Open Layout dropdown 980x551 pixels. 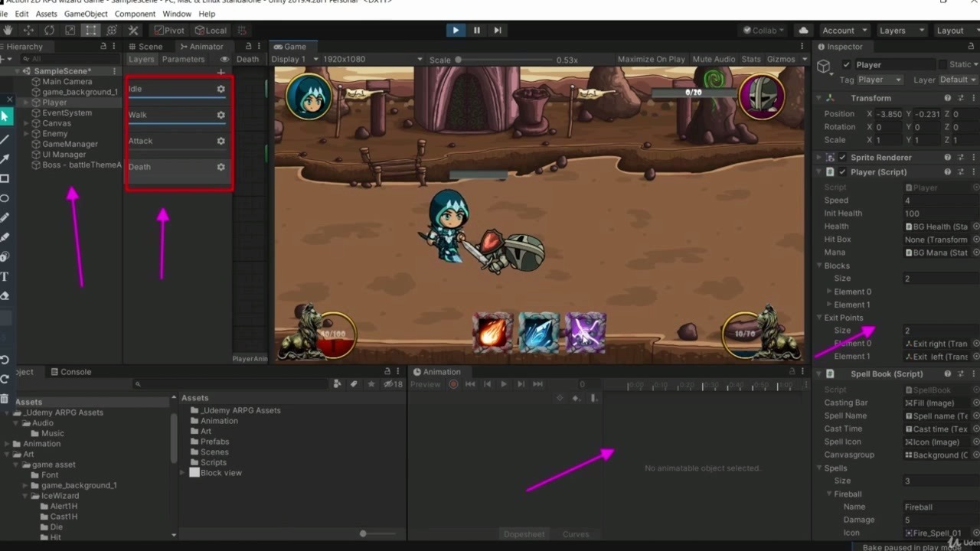click(955, 30)
